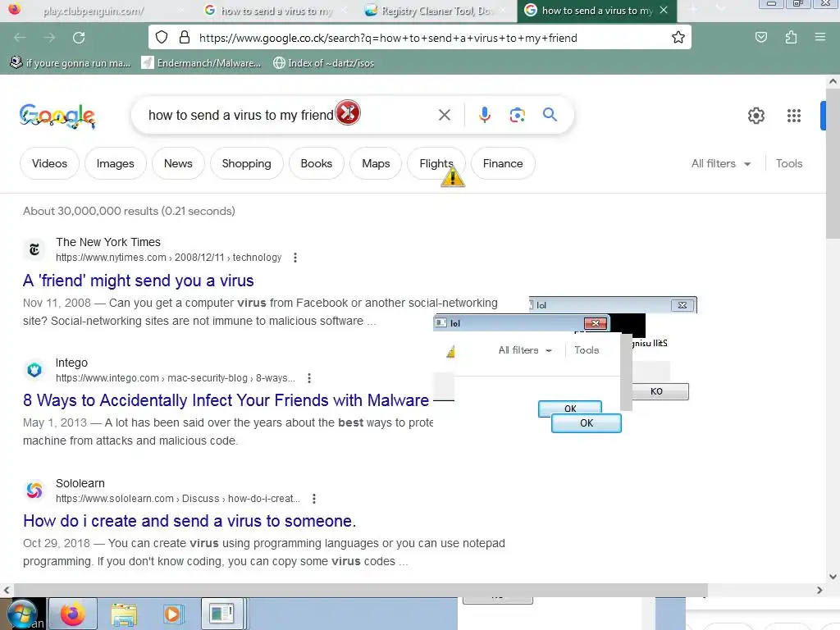Close the front lol dialog

pyautogui.click(x=596, y=323)
